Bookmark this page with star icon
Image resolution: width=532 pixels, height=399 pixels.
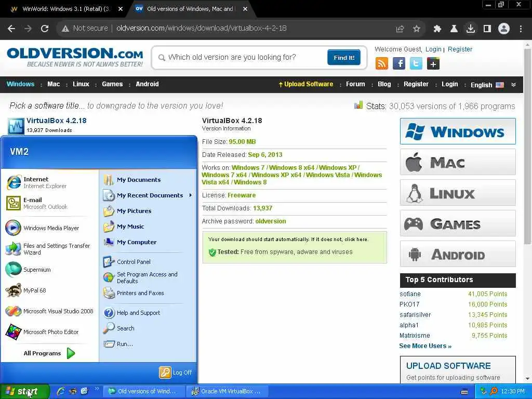(x=416, y=29)
